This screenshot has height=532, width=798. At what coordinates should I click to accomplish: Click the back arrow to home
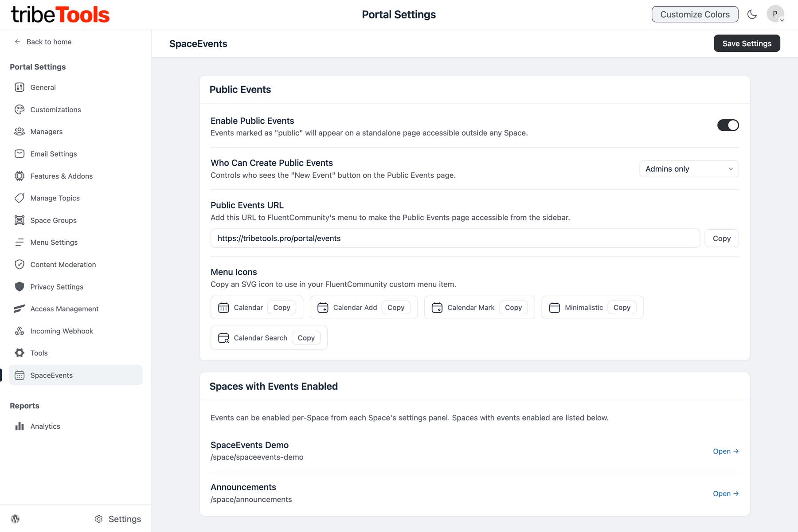(18, 42)
